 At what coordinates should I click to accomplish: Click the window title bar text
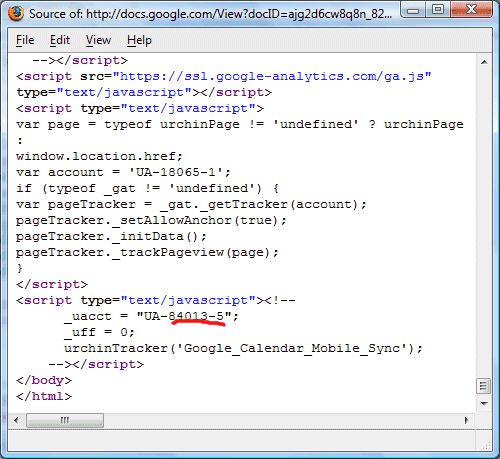pyautogui.click(x=210, y=14)
